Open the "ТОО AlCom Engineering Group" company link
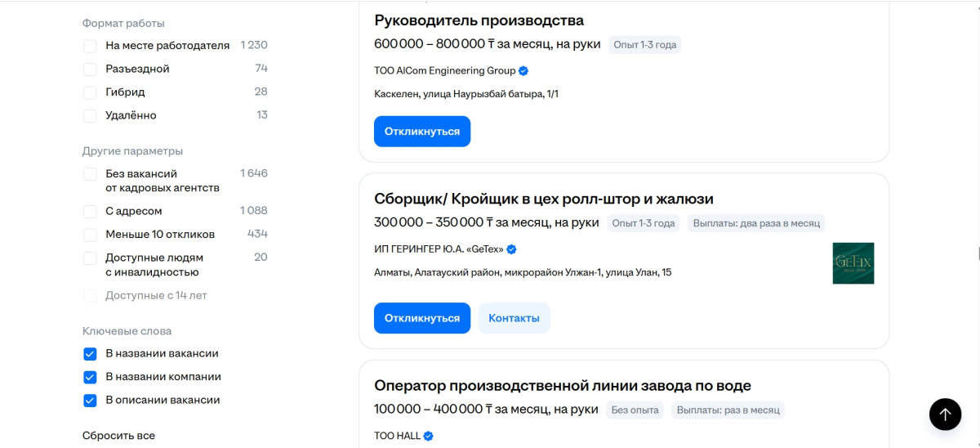This screenshot has width=980, height=448. (x=444, y=71)
